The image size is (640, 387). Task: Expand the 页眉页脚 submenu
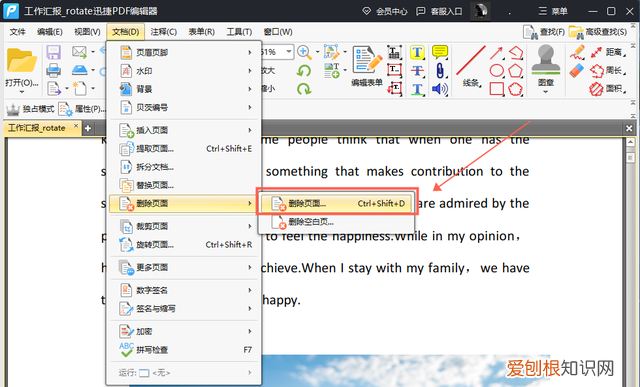pyautogui.click(x=185, y=52)
